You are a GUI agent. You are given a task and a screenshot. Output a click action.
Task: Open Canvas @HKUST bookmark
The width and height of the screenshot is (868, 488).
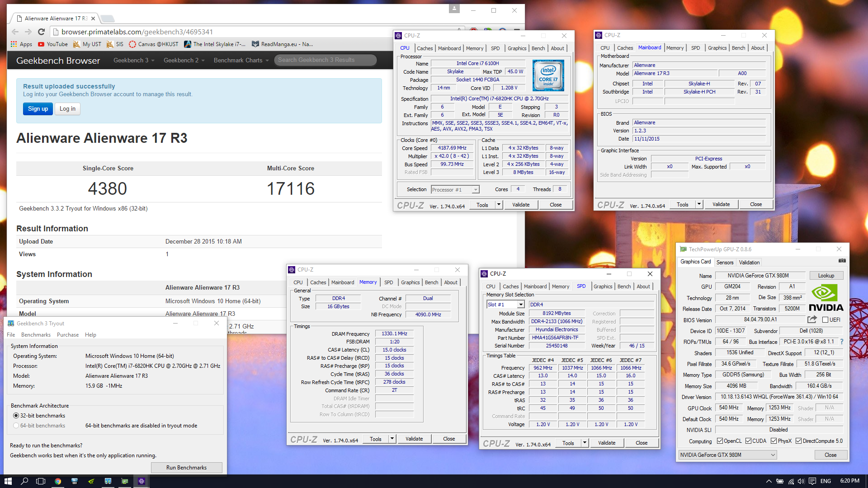(x=154, y=44)
